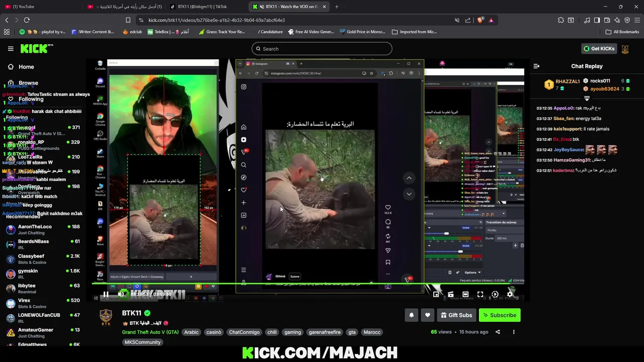This screenshot has height=362, width=644.
Task: Open the Kick hamburger sidebar menu
Action: (x=11, y=49)
